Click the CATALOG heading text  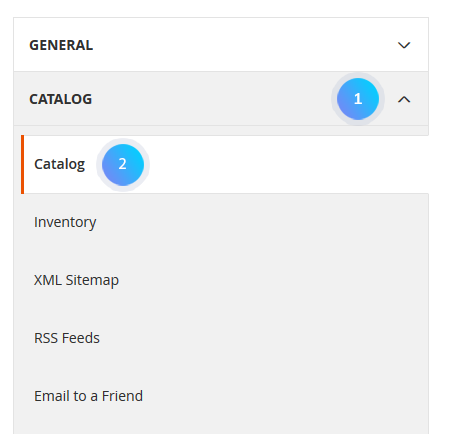click(x=61, y=99)
